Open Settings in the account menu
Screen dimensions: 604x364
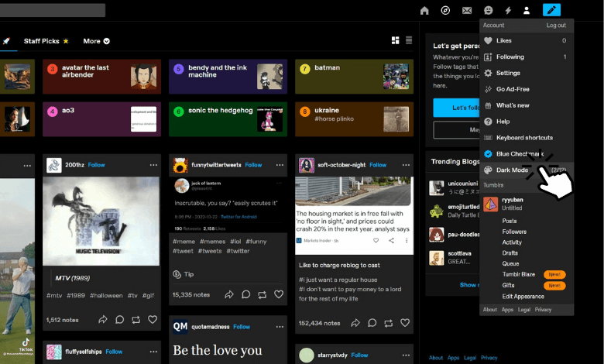tap(527, 73)
